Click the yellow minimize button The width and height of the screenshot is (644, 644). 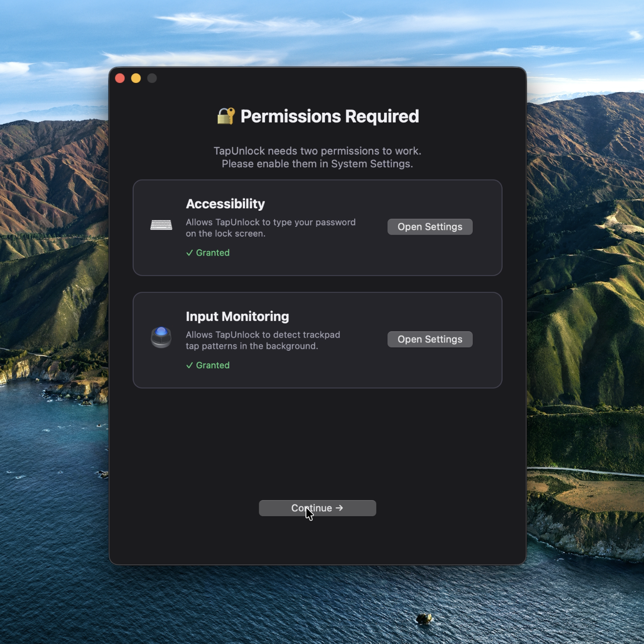[x=136, y=78]
